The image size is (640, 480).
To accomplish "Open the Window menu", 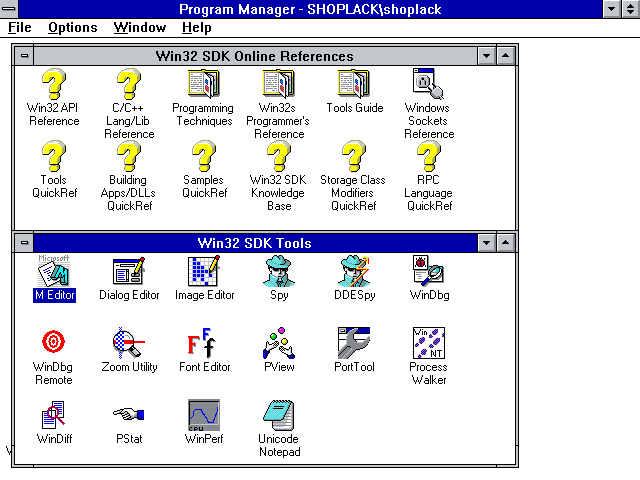I will [140, 27].
